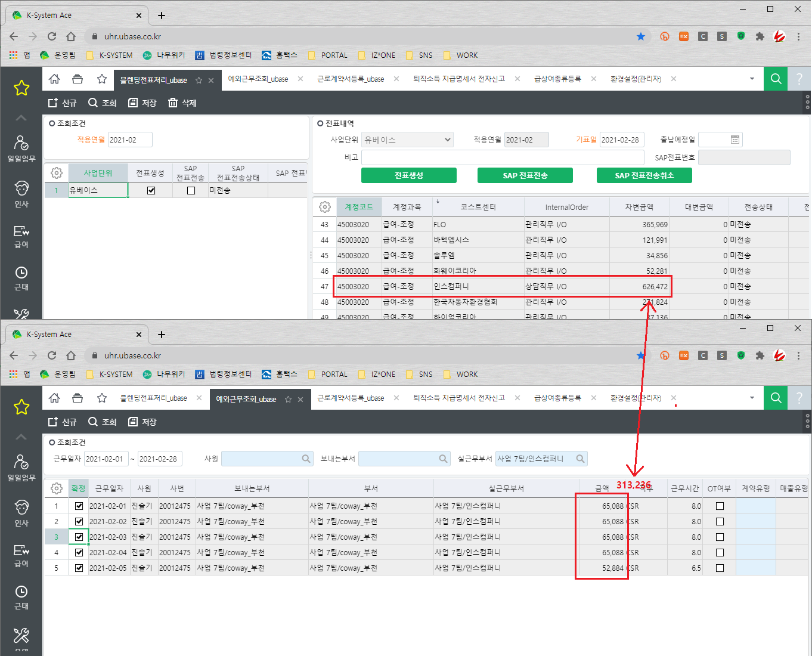Click 신규 in top window toolbar

63,103
